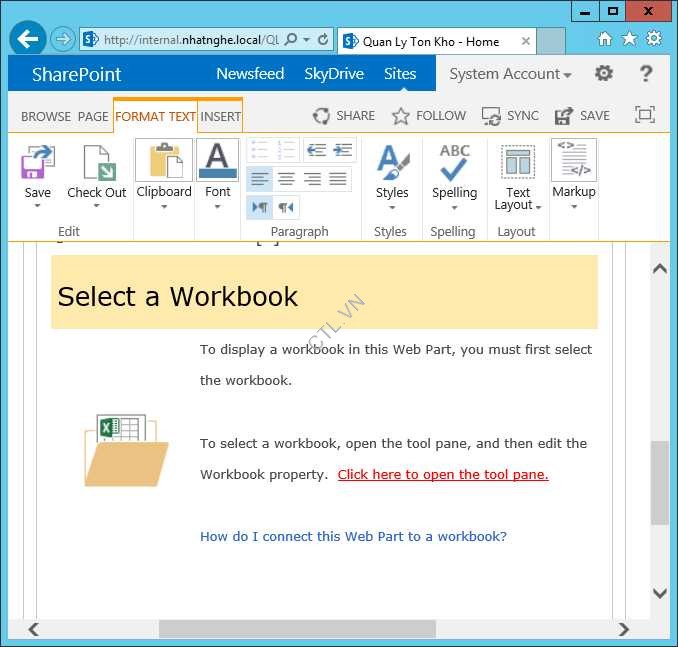Toggle center text alignment
Viewport: 678px width, 647px height.
[x=286, y=179]
